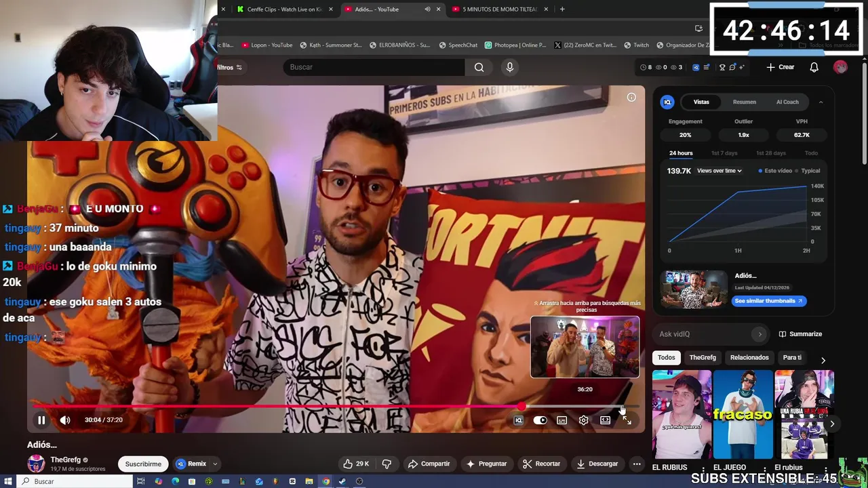Subscribe with the Suscribirme button

pos(143,464)
